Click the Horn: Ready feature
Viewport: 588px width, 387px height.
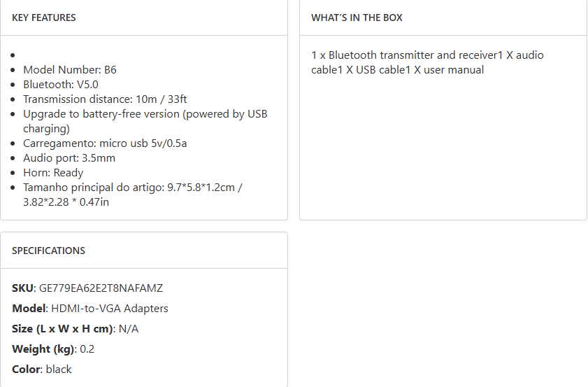tap(53, 172)
